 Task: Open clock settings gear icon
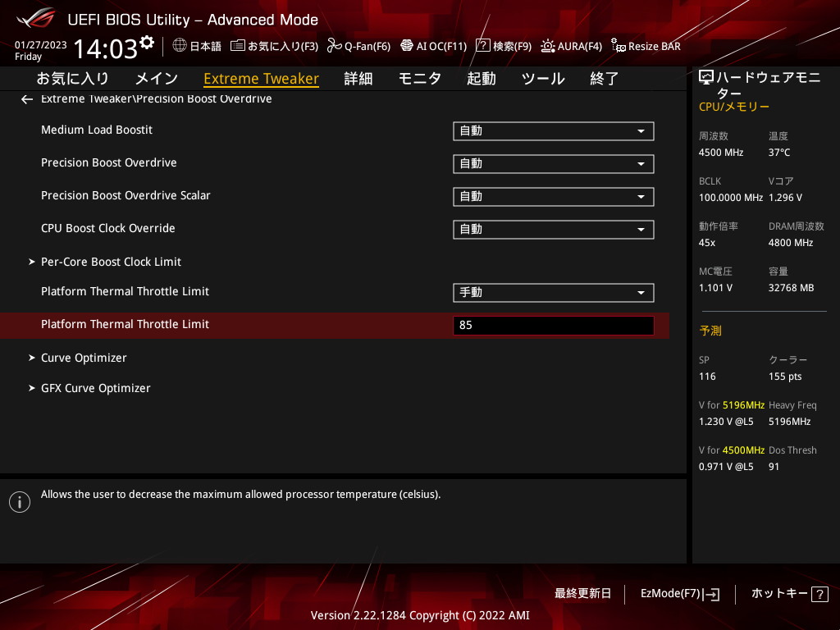click(147, 43)
